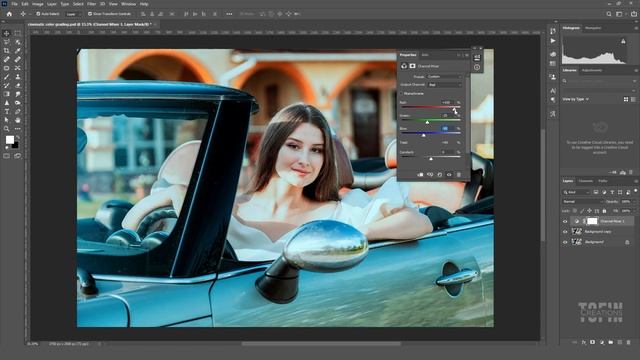Select the Lasso tool

pos(7,42)
